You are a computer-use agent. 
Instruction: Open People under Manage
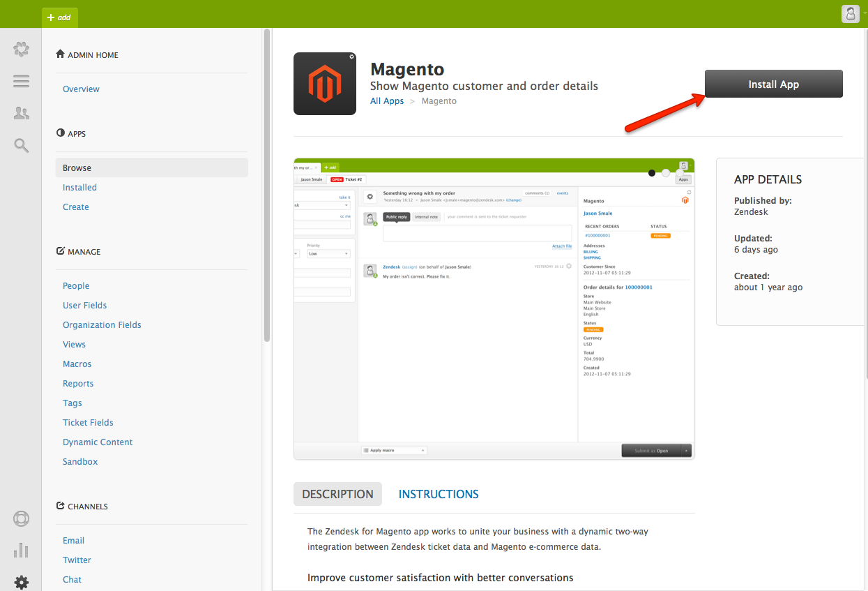76,286
